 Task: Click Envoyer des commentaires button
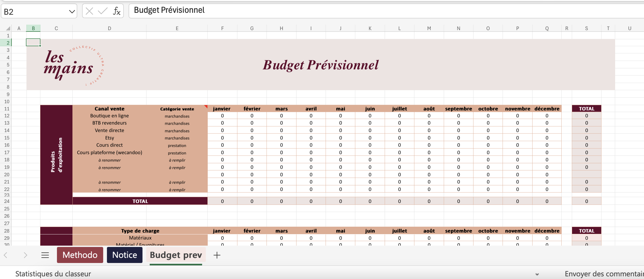(604, 274)
